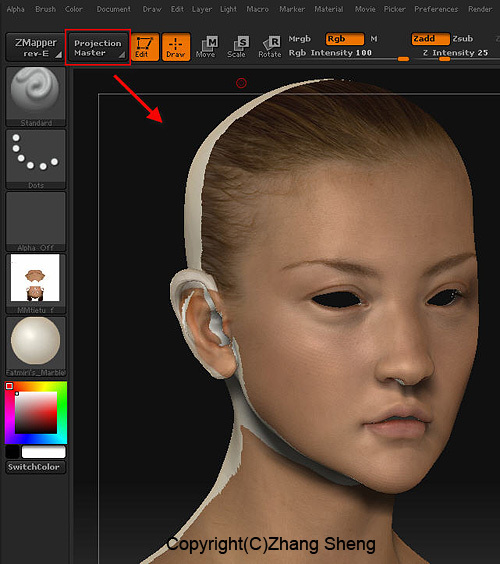Open the Dots stroke selector
Screen dimensions: 500x564
click(x=36, y=159)
